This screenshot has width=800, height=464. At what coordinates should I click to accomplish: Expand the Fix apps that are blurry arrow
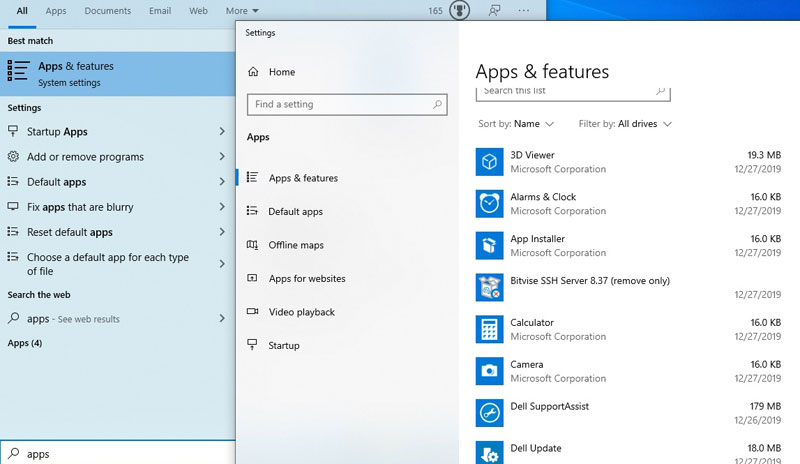222,206
